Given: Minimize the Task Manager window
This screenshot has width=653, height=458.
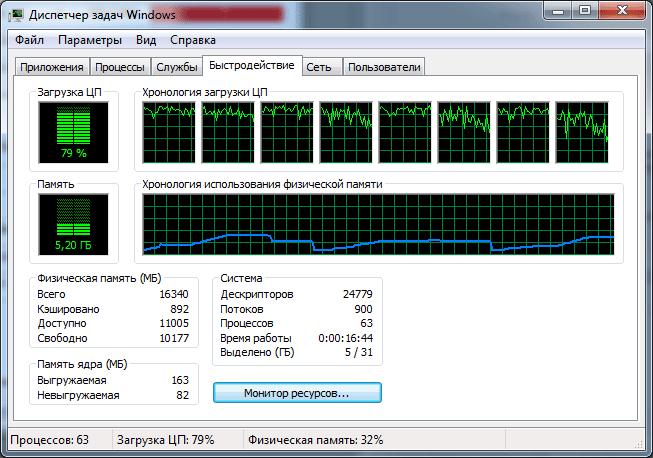Looking at the screenshot, I should click(558, 10).
